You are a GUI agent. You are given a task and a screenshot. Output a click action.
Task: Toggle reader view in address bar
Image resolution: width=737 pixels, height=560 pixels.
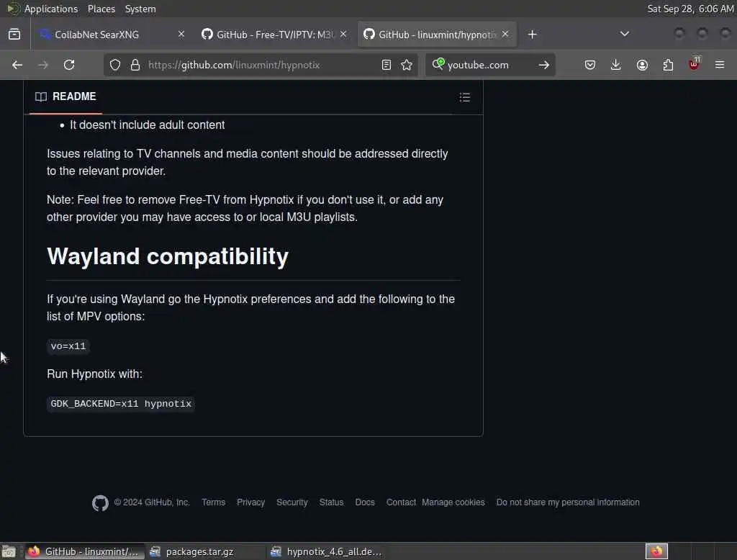[x=386, y=65]
